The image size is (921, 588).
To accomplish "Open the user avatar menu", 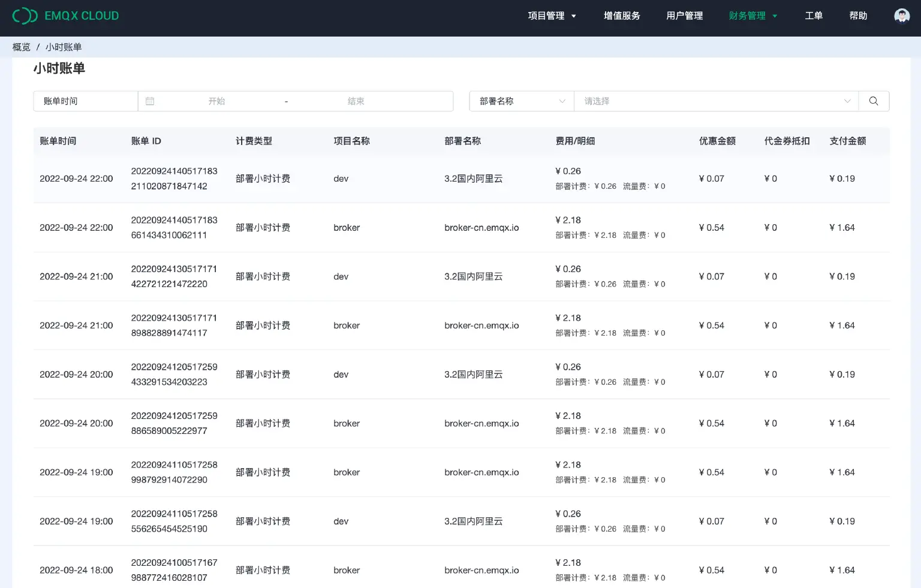I will point(901,15).
